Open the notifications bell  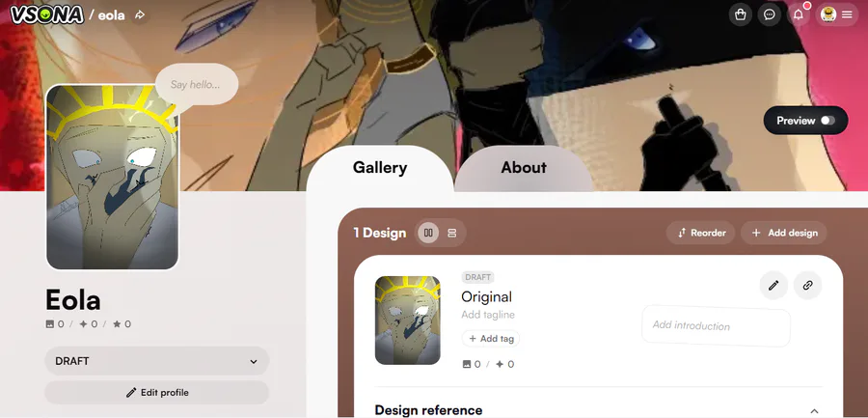coord(799,15)
